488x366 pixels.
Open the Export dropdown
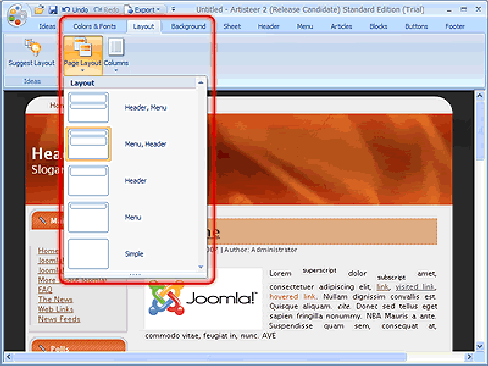point(144,10)
